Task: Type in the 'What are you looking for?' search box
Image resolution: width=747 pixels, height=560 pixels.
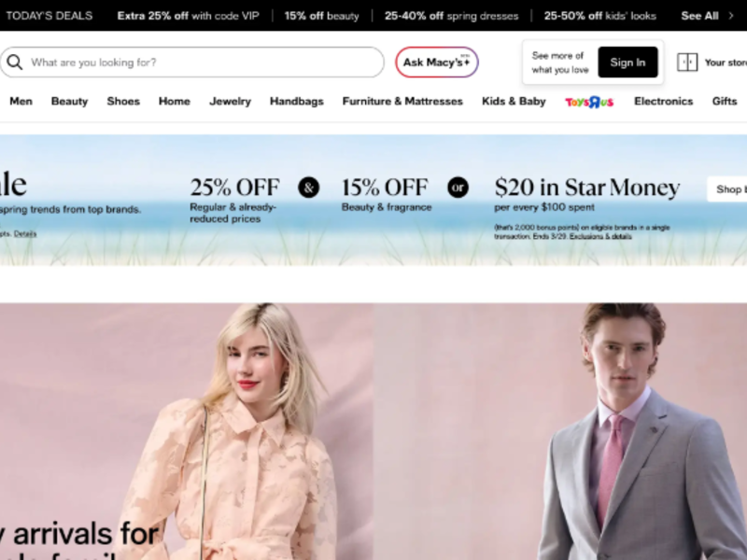Action: pyautogui.click(x=201, y=63)
